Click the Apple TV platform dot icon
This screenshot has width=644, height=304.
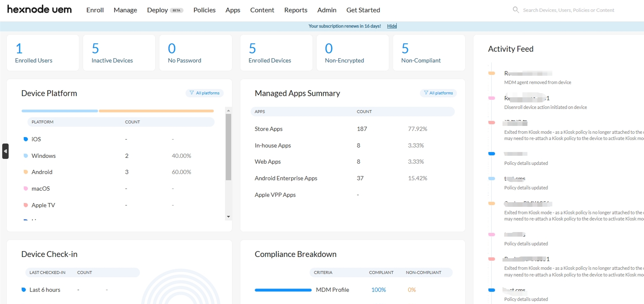pyautogui.click(x=26, y=205)
